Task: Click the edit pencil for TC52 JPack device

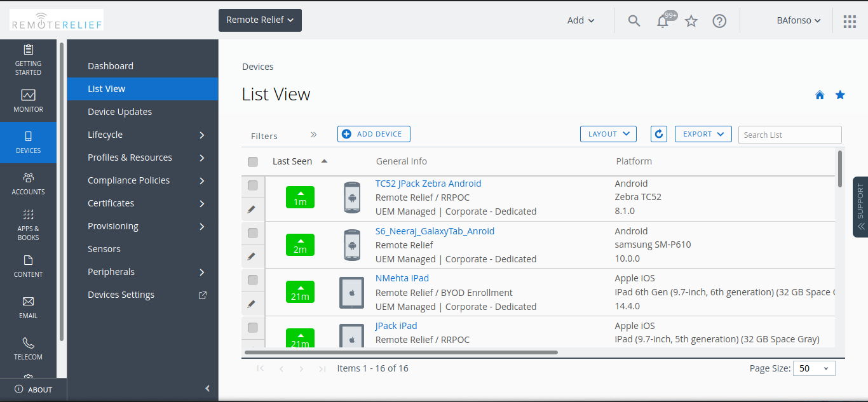Action: [x=252, y=209]
